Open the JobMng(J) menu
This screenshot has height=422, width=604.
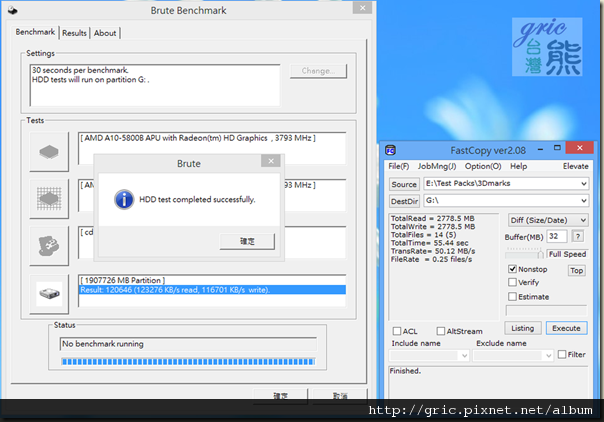click(437, 166)
